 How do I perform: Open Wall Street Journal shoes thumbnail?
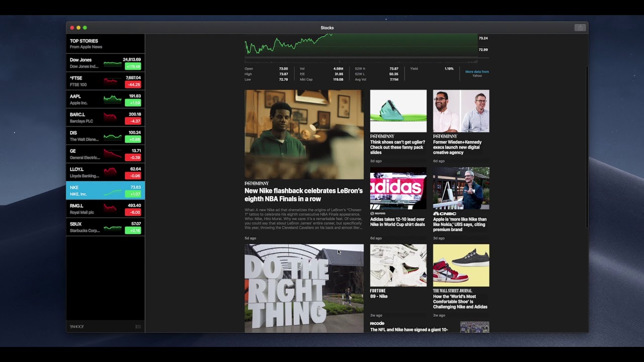coord(461,265)
